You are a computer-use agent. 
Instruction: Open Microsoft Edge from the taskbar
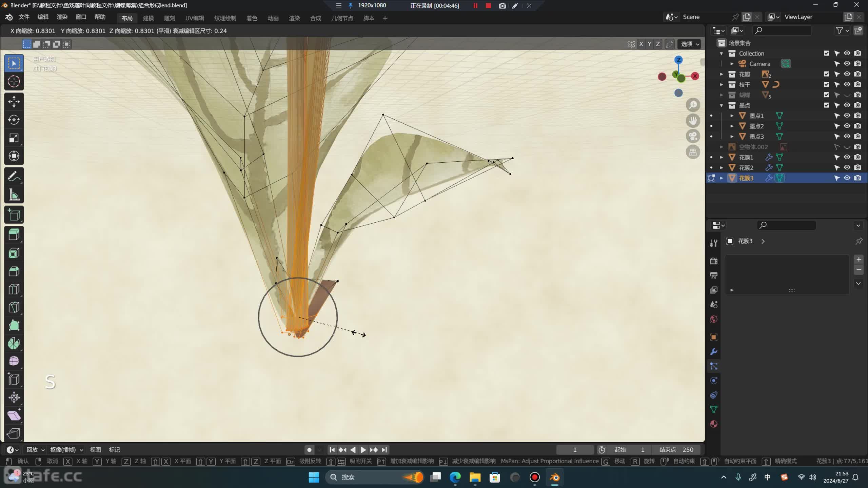(455, 477)
